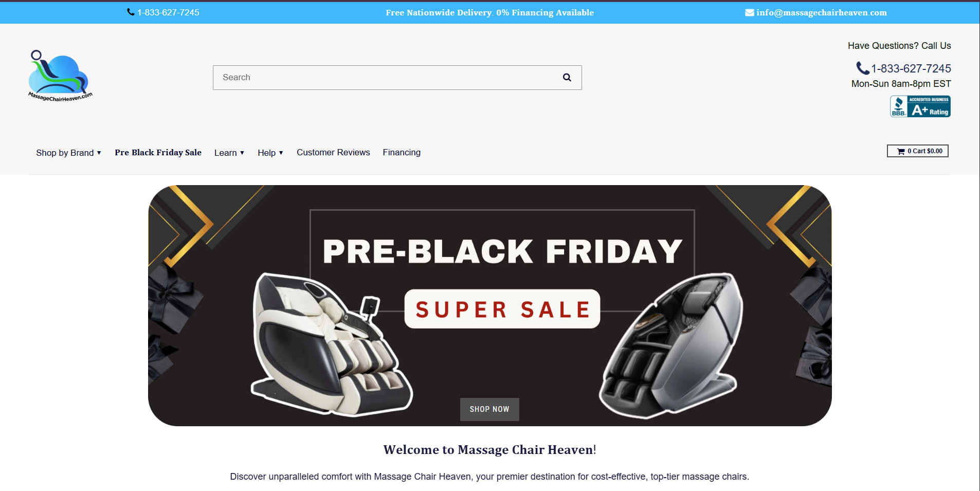Screen dimensions: 980x491
Task: Click the large phone handset icon
Action: point(862,68)
